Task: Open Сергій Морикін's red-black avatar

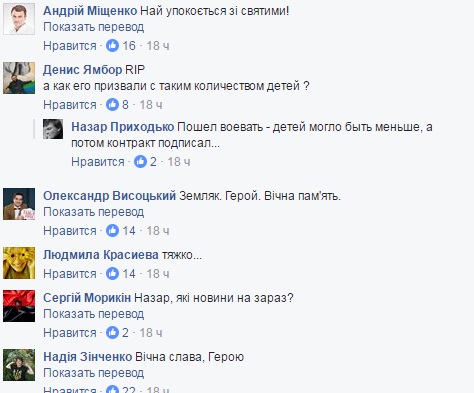Action: pyautogui.click(x=19, y=306)
